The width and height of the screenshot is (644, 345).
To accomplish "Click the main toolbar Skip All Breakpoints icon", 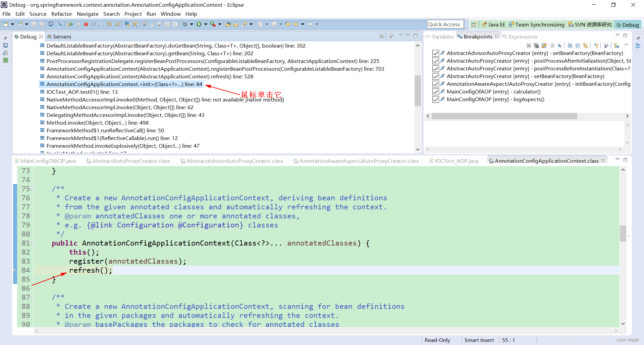I will (60, 24).
